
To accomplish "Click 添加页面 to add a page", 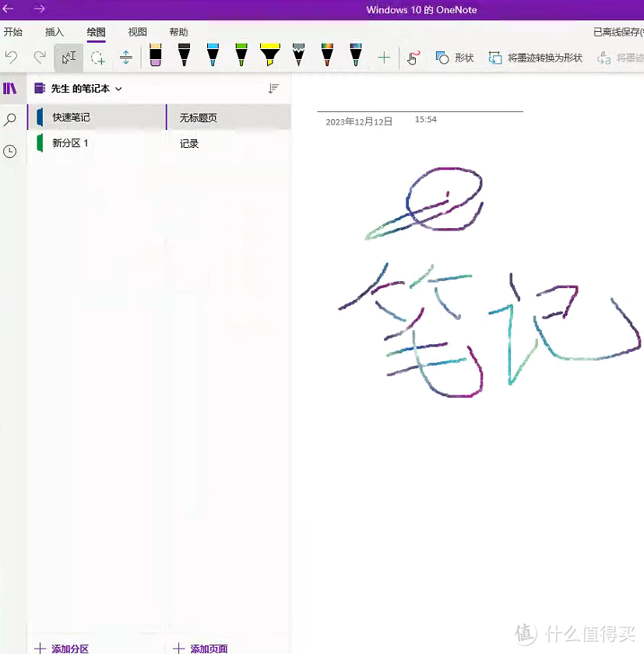I will coord(200,648).
